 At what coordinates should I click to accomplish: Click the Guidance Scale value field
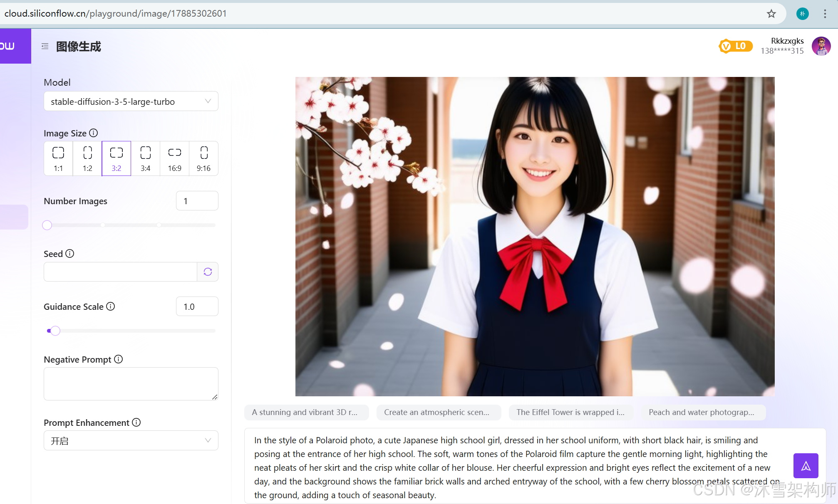click(x=197, y=306)
